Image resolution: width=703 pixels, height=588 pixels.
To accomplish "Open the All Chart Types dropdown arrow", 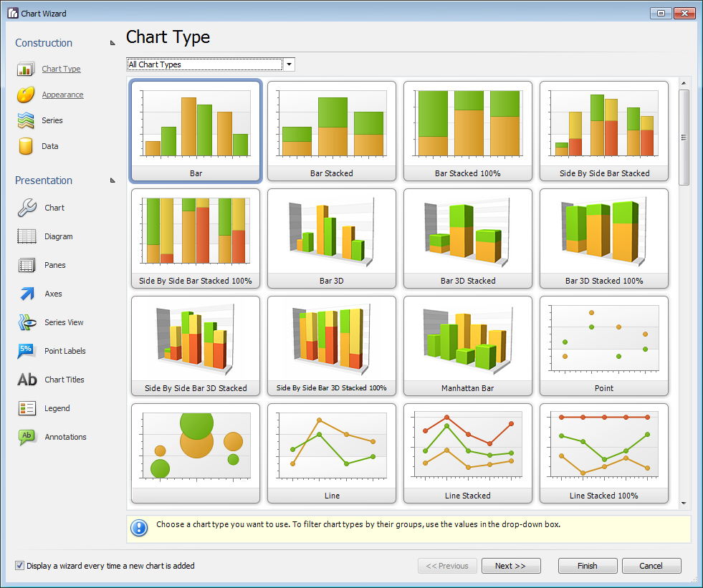I will [290, 64].
